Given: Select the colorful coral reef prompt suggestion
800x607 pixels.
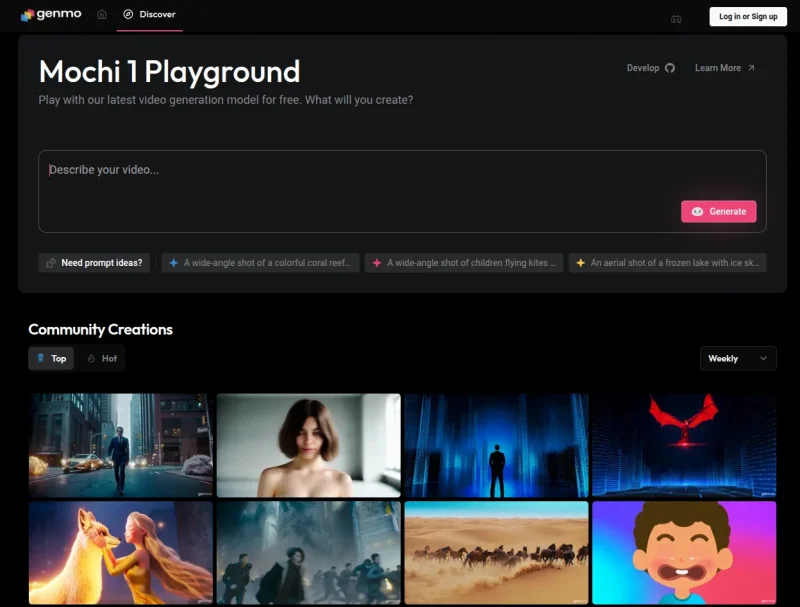Looking at the screenshot, I should [x=260, y=263].
